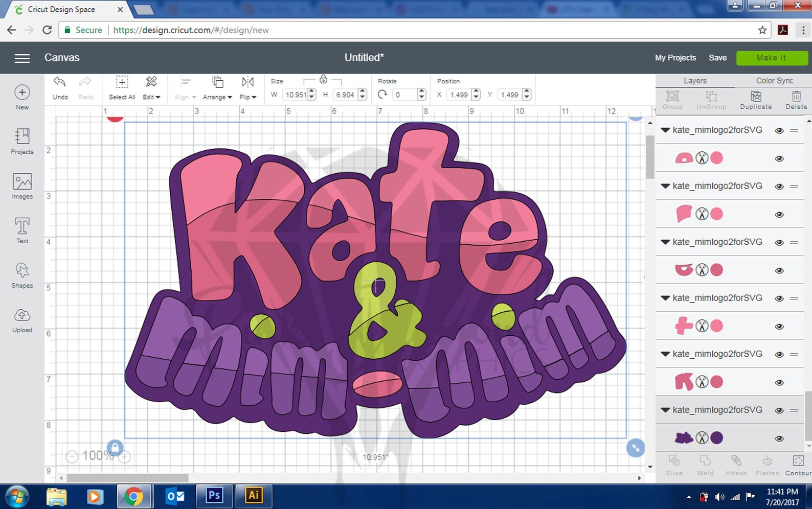Collapse the first kate_mimlogo2forSVG layer group

coord(665,130)
